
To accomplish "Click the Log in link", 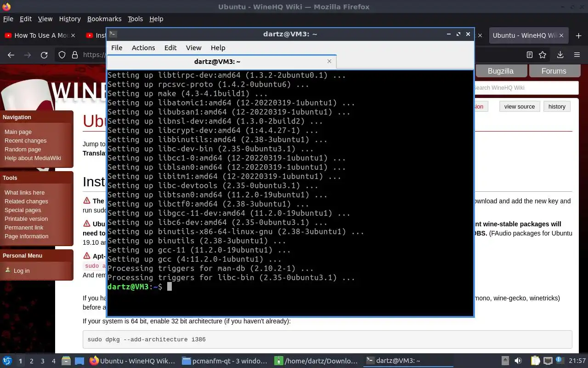I will click(x=21, y=270).
